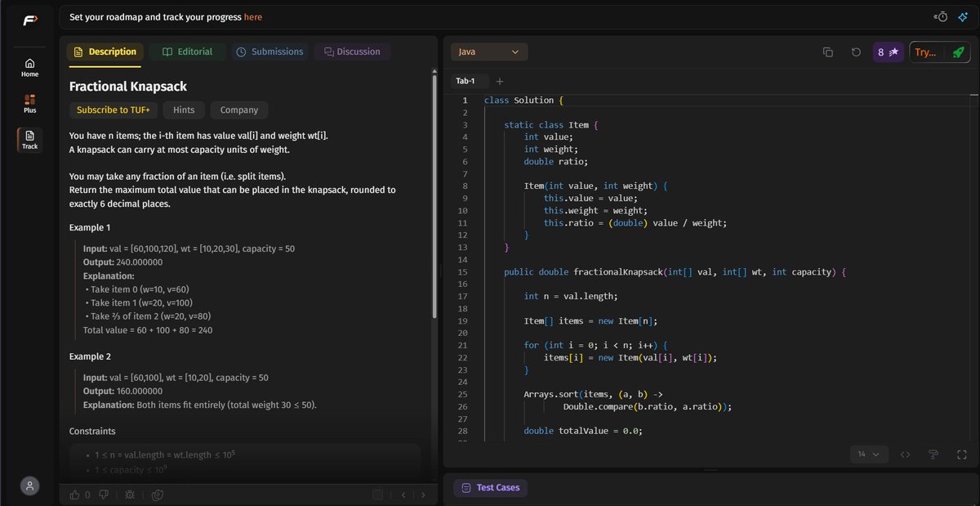Viewport: 980px width, 506px height.
Task: Start the stopwatch timer icon
Action: coord(941,16)
